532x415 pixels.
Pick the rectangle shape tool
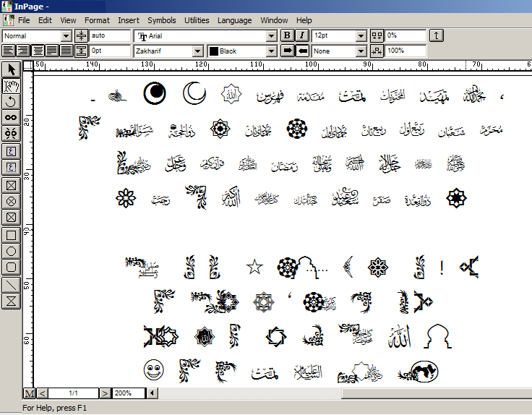(x=12, y=235)
